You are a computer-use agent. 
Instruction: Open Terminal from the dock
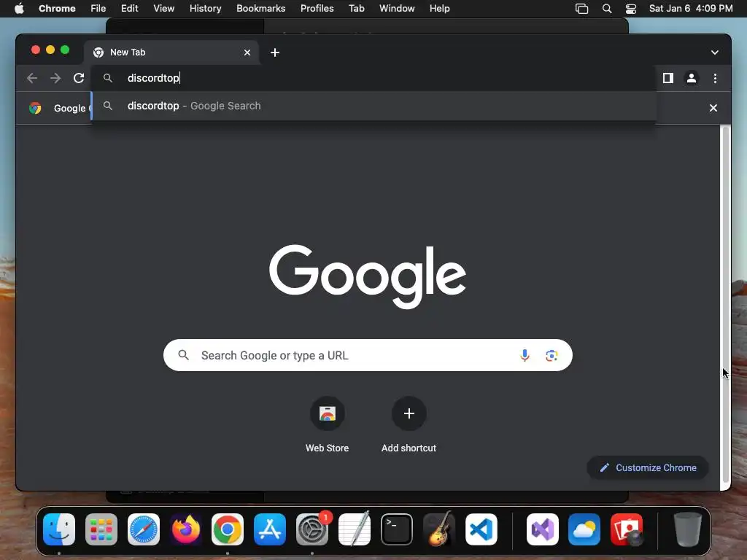[396, 529]
